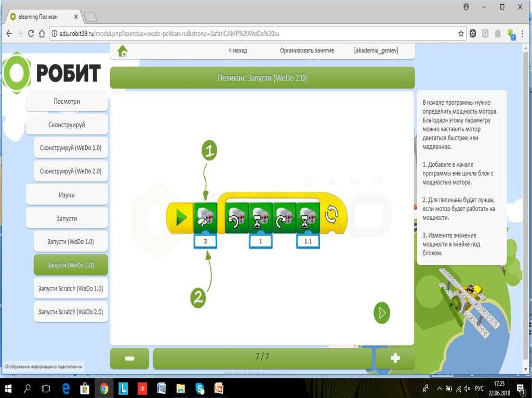Open the Windows Start menu

pos(8,389)
